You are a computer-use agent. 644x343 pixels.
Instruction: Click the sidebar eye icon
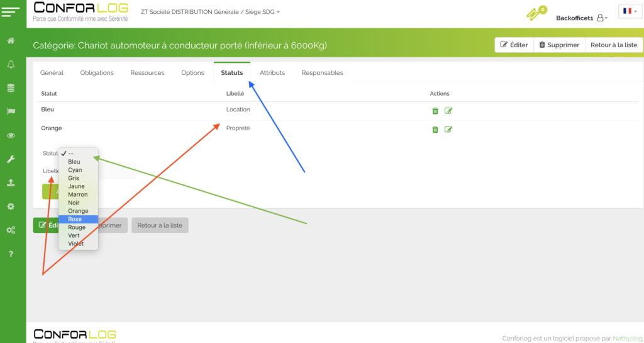click(x=11, y=135)
